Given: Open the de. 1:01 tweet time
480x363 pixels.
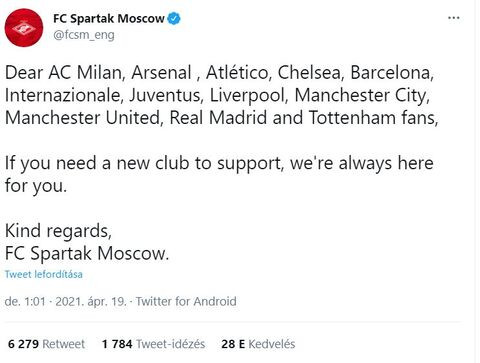Looking at the screenshot, I should coord(25,301).
